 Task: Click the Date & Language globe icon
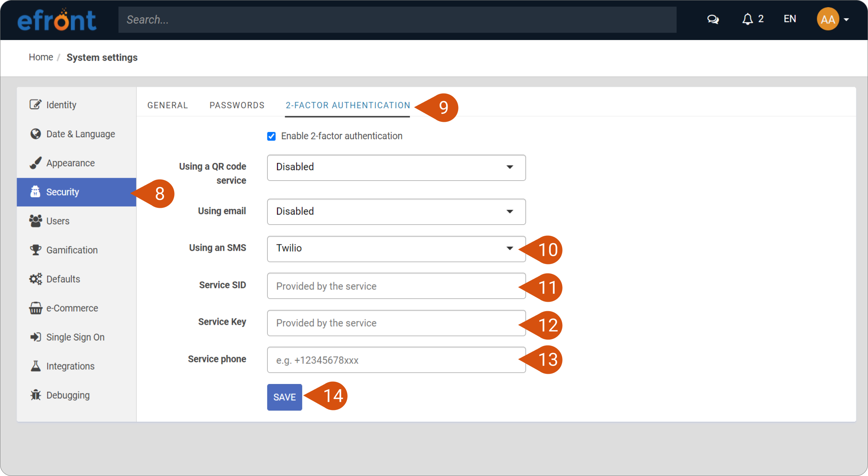click(35, 134)
